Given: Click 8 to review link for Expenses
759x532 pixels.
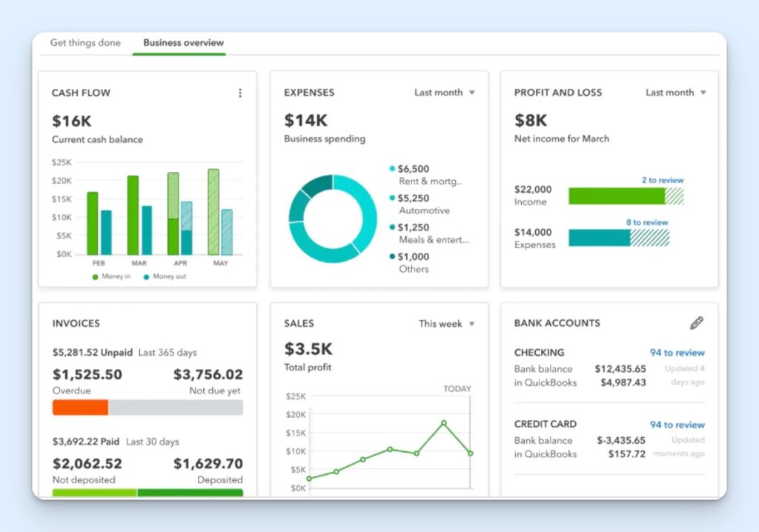Looking at the screenshot, I should point(646,222).
